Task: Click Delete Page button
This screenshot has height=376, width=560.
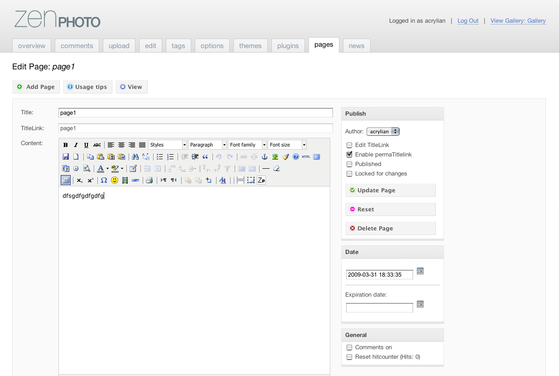Action: coord(390,228)
